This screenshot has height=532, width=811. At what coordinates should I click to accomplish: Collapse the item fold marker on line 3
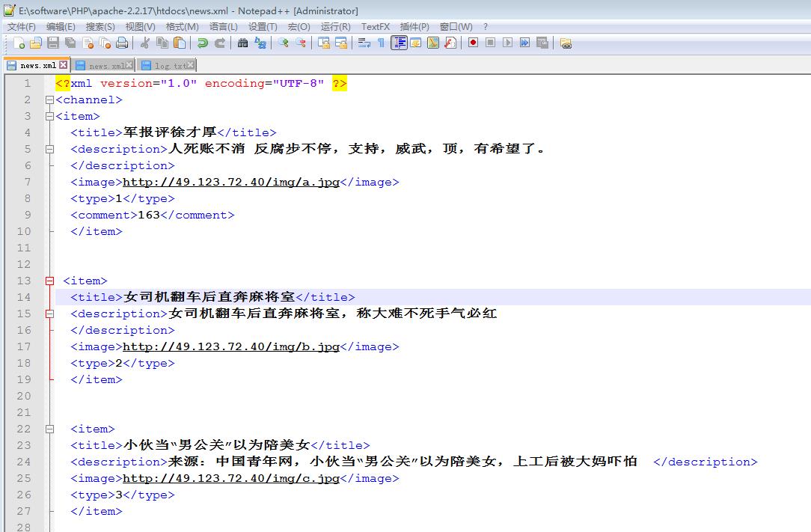point(49,117)
